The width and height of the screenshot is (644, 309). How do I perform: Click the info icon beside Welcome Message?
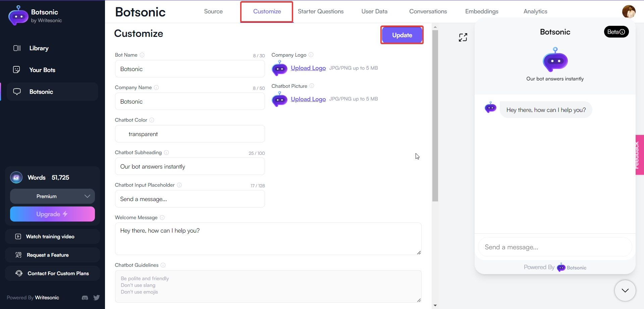point(162,218)
